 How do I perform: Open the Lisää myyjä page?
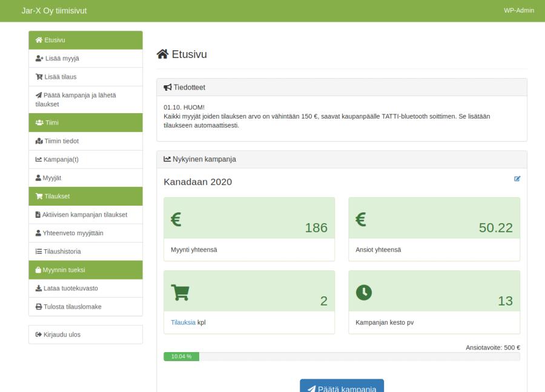(85, 58)
